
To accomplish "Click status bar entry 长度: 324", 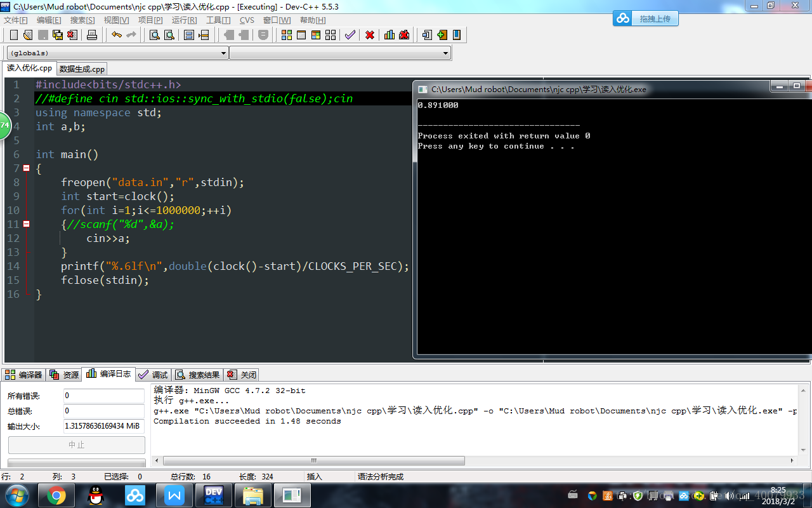I will [256, 476].
